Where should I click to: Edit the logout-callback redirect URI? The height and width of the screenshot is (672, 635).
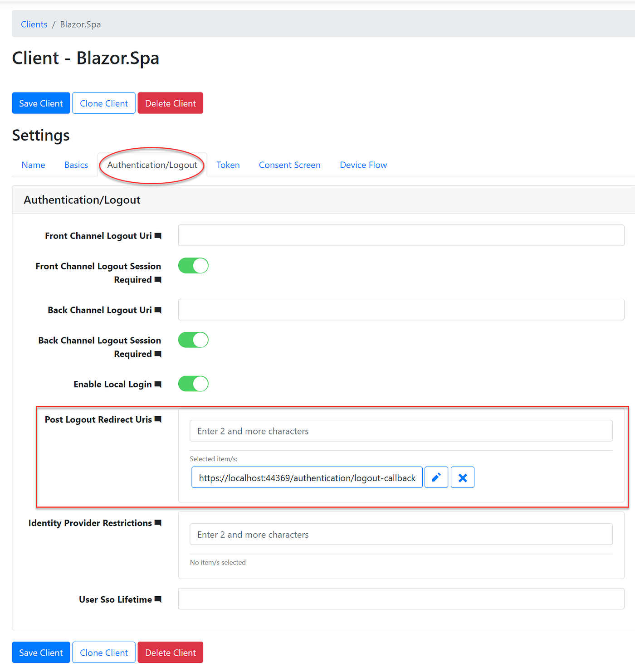(x=436, y=477)
